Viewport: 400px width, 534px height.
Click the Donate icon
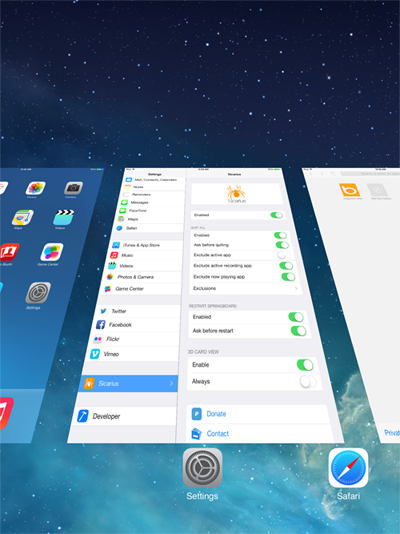click(197, 414)
